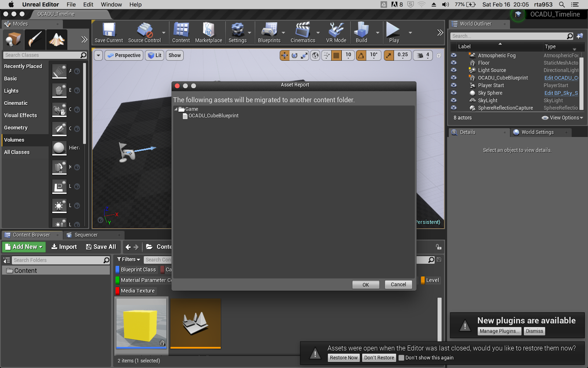This screenshot has height=368, width=588.
Task: Select the Paint mode brush icon
Action: click(x=35, y=39)
